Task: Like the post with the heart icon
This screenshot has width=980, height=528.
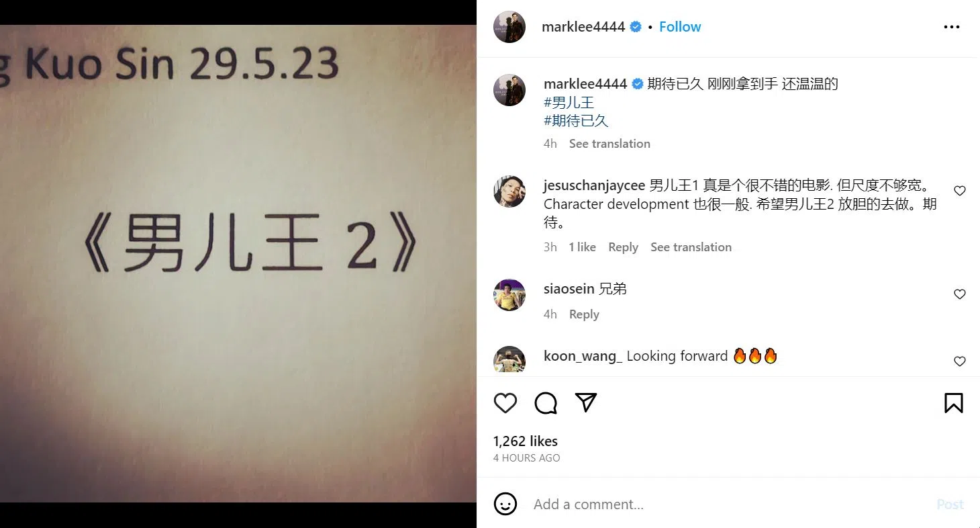Action: click(505, 403)
